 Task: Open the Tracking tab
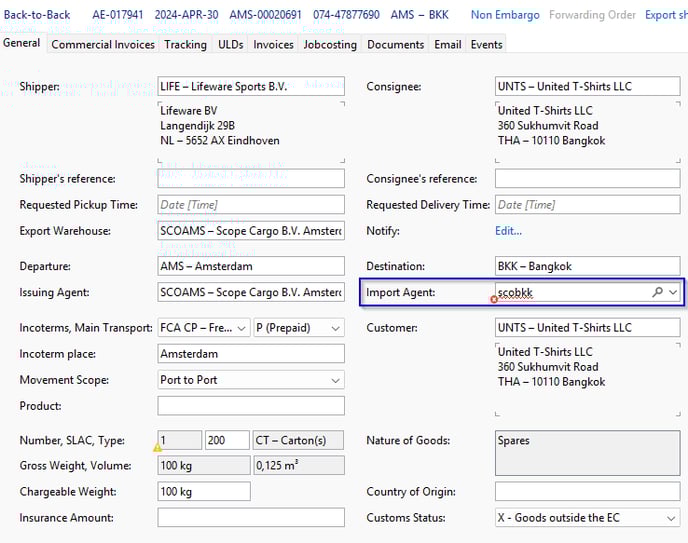point(185,44)
